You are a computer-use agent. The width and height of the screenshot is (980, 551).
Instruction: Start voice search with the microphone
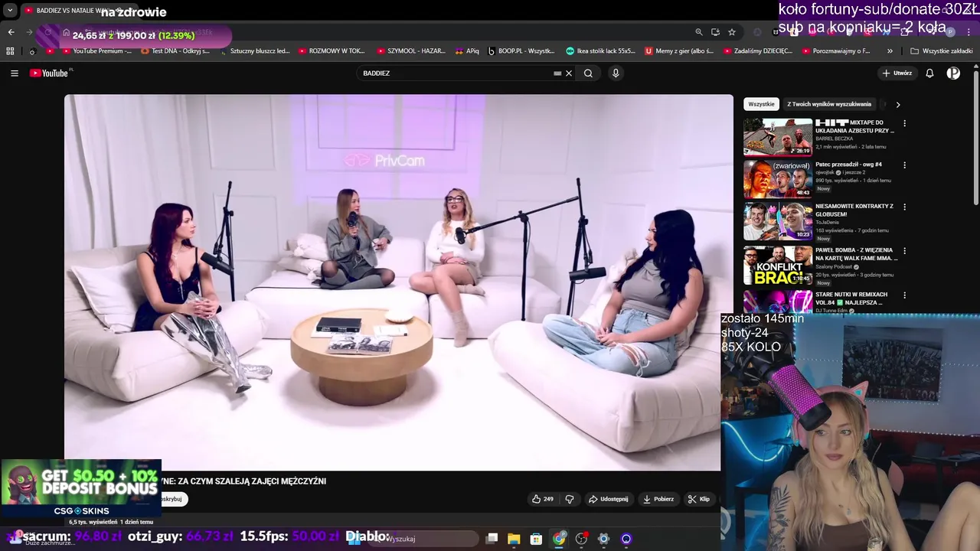point(616,73)
